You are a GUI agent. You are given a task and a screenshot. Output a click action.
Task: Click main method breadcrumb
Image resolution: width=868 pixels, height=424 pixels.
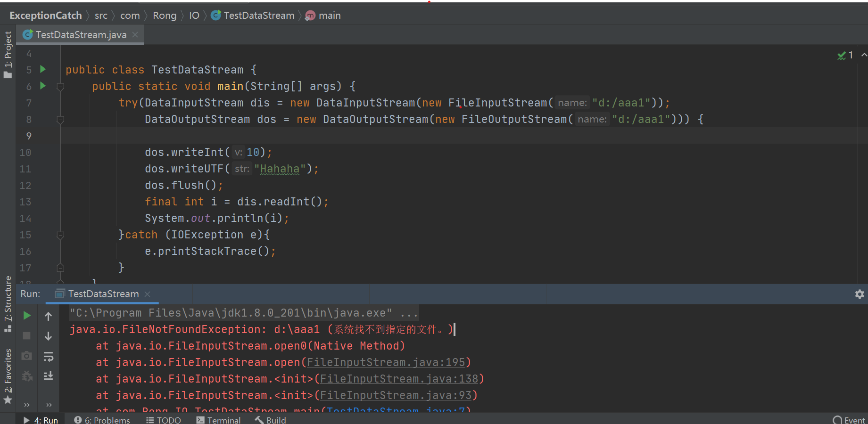[323, 16]
